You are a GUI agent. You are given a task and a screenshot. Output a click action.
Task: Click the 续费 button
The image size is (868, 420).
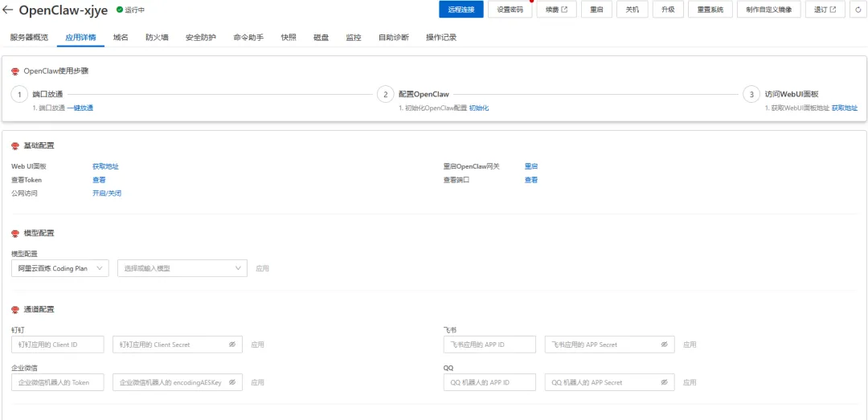coord(556,10)
